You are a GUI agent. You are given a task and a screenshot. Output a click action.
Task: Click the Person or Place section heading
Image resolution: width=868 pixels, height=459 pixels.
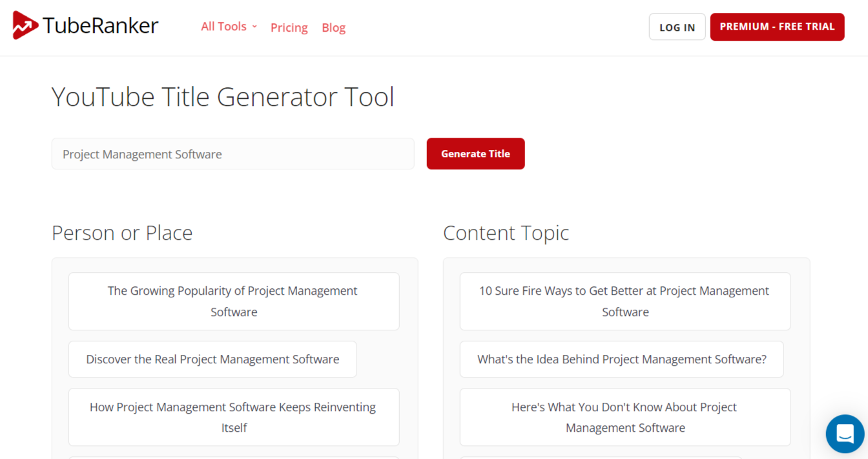pos(122,233)
